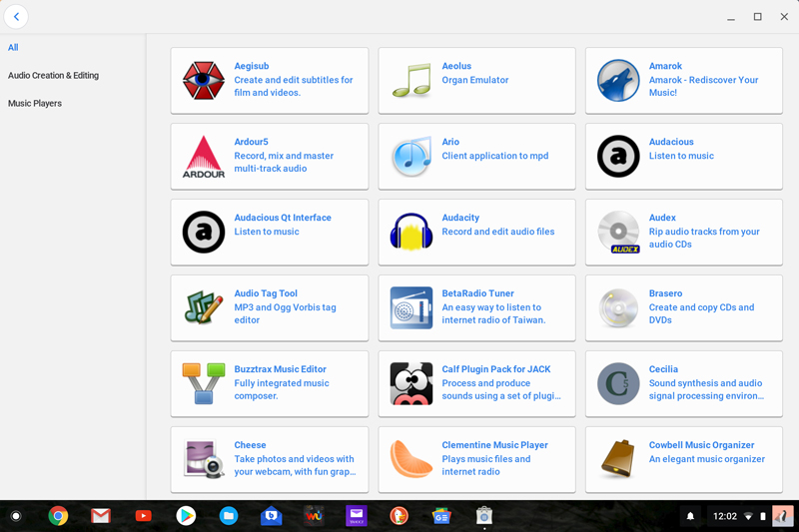Open DuckDuckGo from the shelf

coord(399,516)
